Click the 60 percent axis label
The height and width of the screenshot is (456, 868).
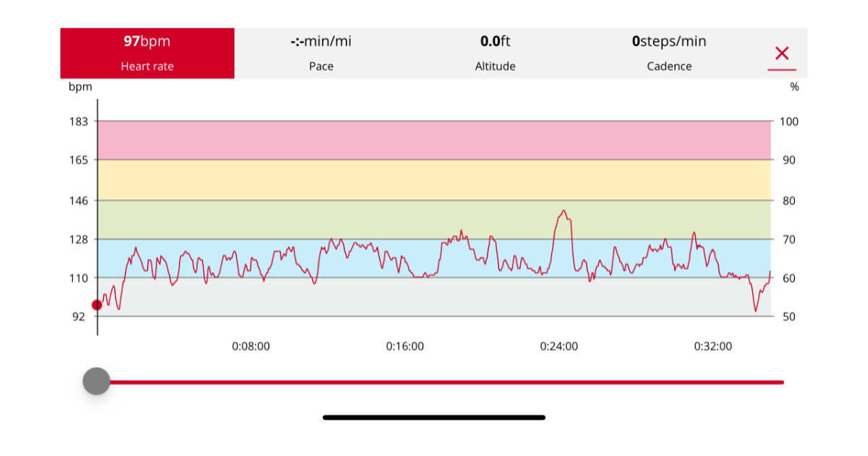pyautogui.click(x=789, y=278)
